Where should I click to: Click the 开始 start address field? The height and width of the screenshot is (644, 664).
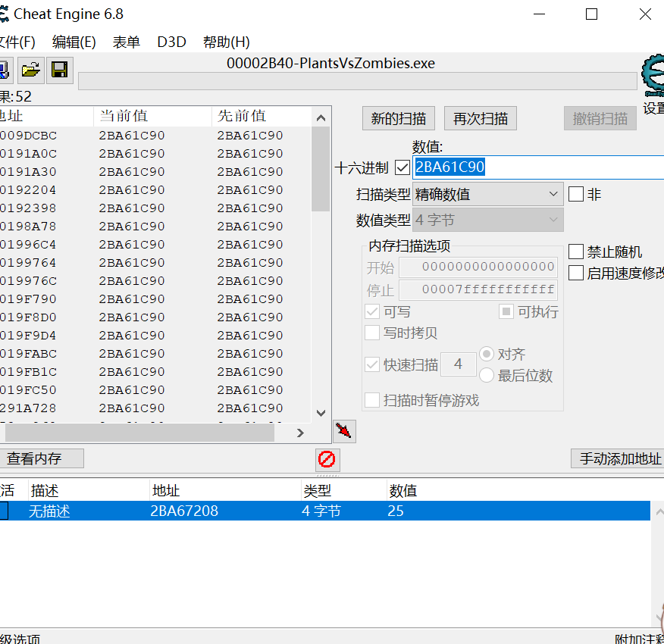coord(478,267)
